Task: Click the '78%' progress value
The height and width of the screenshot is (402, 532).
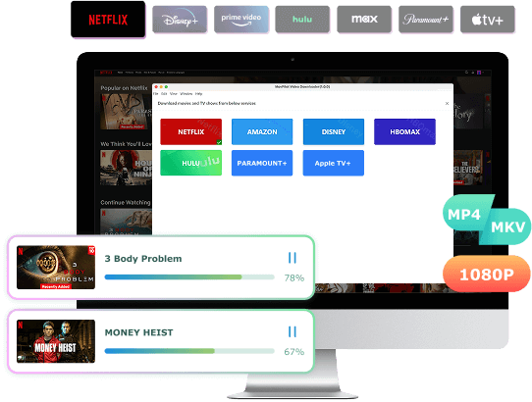Action: pos(294,277)
